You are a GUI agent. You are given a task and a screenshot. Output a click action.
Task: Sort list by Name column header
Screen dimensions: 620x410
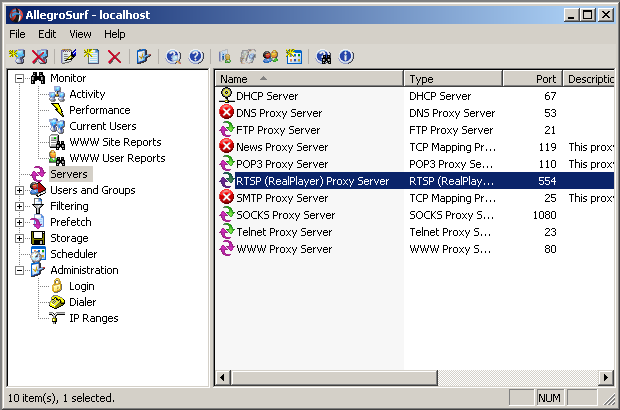pyautogui.click(x=309, y=79)
